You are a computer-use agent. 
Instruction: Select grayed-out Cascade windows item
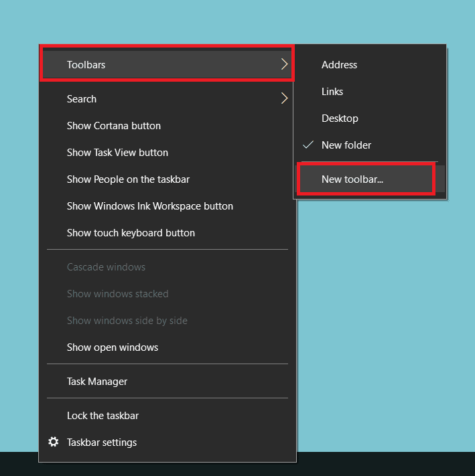(166, 267)
